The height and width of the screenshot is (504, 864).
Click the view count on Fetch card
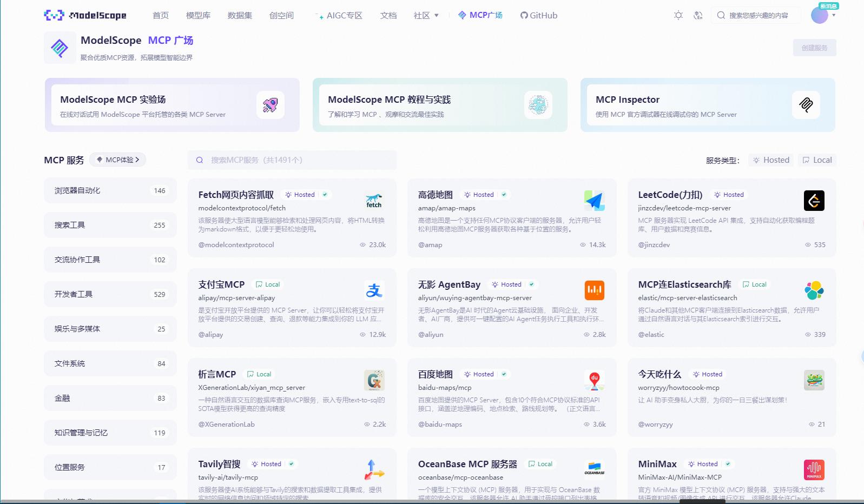click(x=373, y=245)
